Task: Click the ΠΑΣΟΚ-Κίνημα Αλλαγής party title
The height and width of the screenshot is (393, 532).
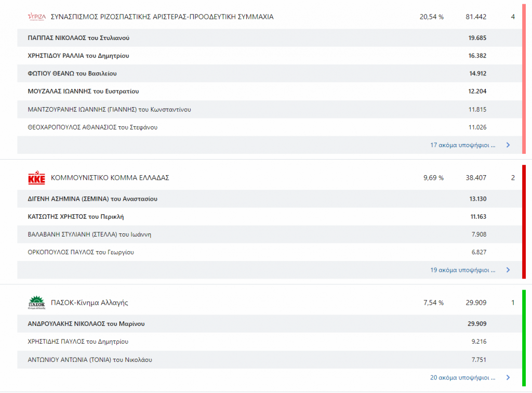Action: point(89,303)
